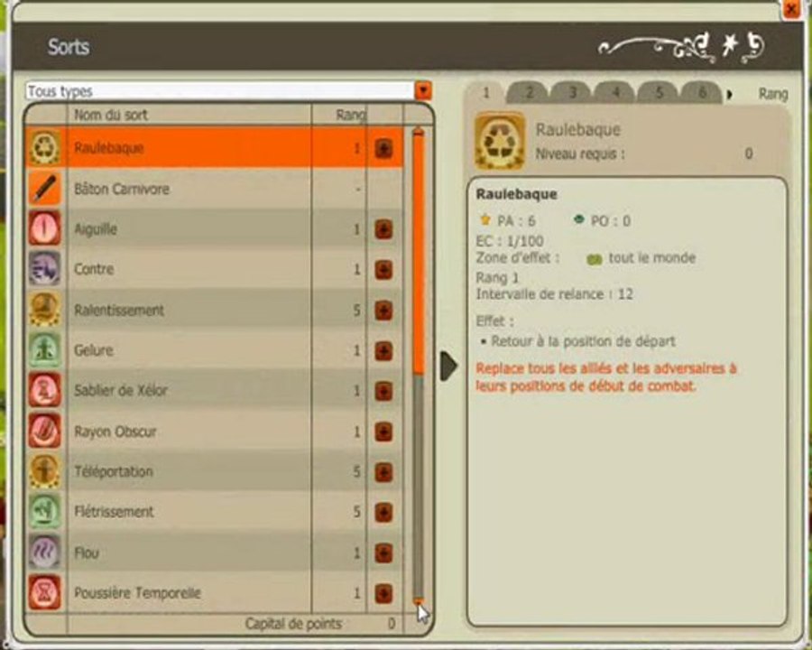Upgrade Poussière Temporelle with its plus button
Image resolution: width=812 pixels, height=650 pixels.
pos(383,593)
